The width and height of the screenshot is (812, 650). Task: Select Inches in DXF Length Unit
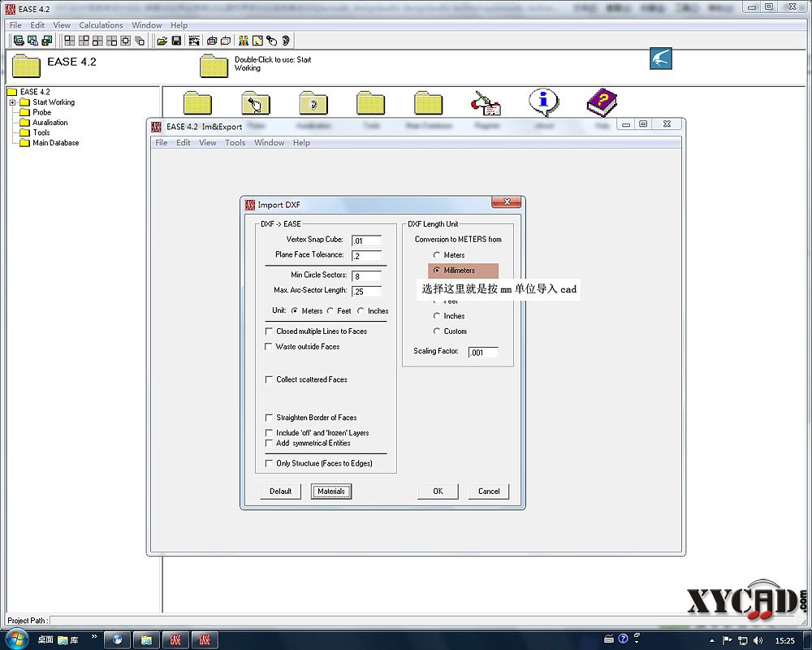tap(437, 316)
